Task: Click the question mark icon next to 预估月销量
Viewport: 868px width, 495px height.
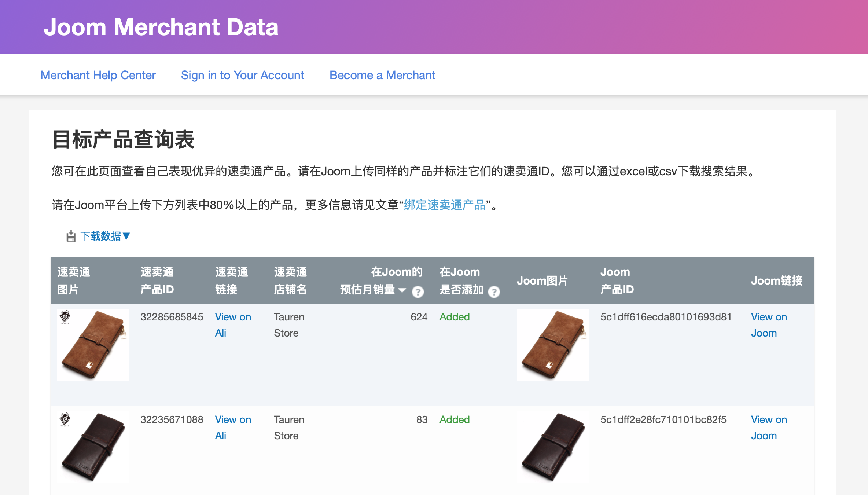Action: click(x=418, y=292)
